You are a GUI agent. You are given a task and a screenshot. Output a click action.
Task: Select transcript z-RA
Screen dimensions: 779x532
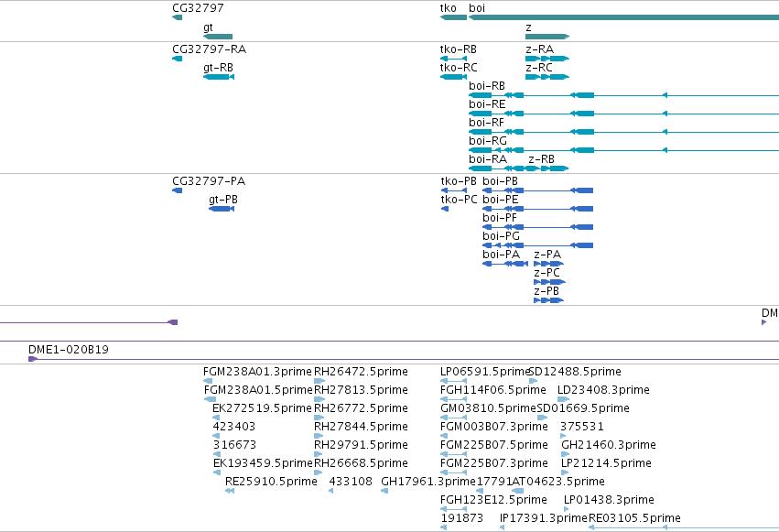547,59
